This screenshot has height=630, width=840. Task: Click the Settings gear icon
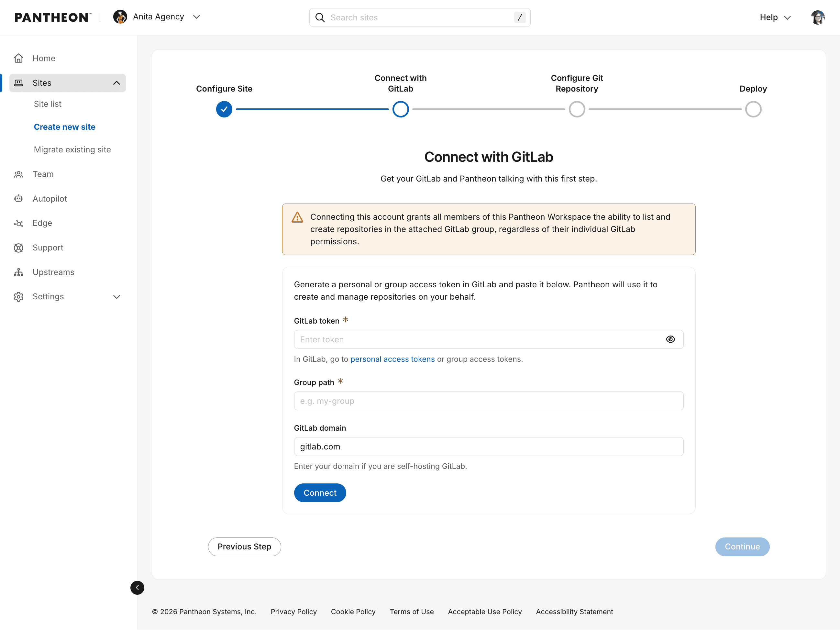tap(19, 297)
